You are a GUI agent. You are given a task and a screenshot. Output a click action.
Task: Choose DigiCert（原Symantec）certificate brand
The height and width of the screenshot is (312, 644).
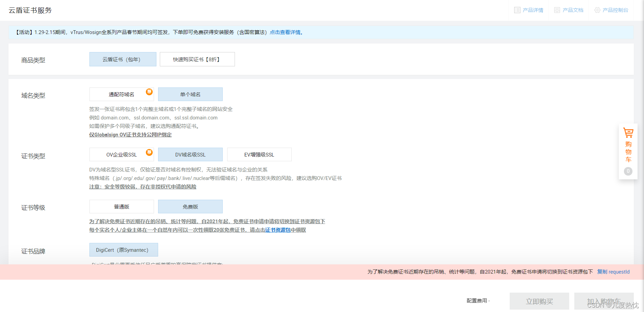pos(123,250)
